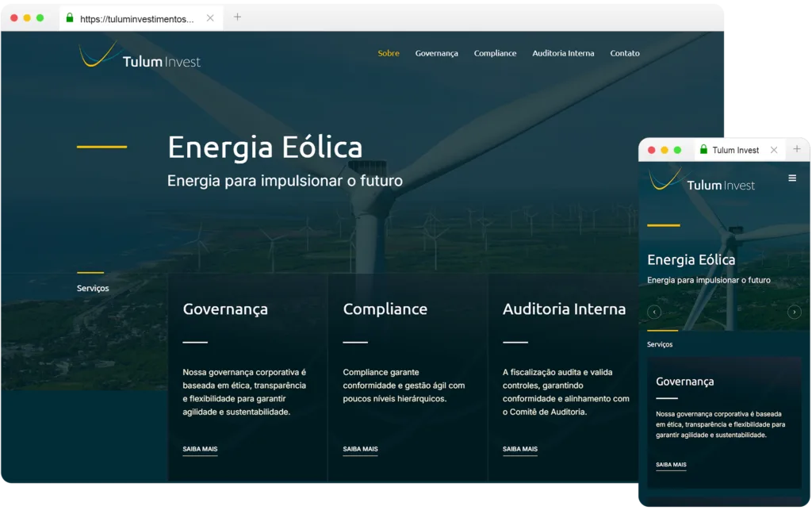This screenshot has width=812, height=510.
Task: Click SAIBA MAIS in mobile Governança card
Action: (671, 465)
